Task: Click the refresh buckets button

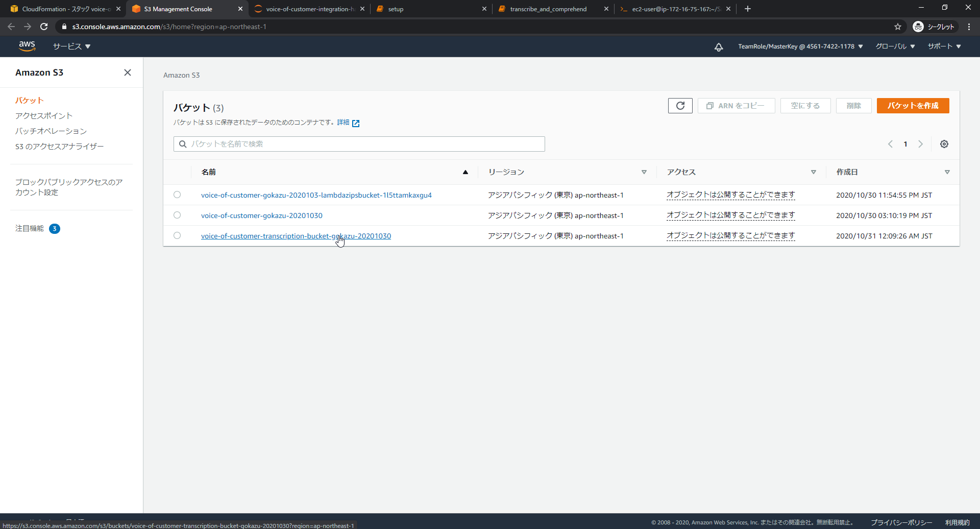Action: 680,106
